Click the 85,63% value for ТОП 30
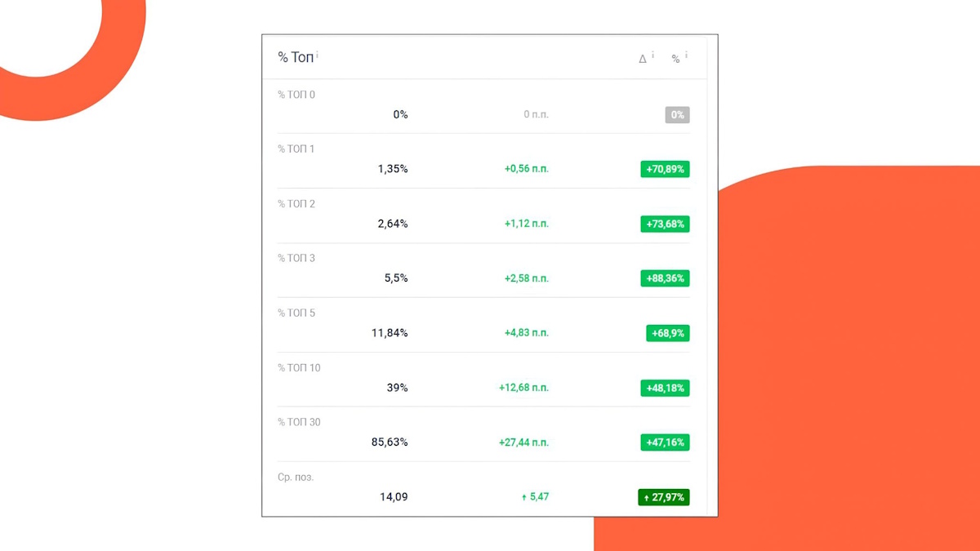Image resolution: width=980 pixels, height=551 pixels. pyautogui.click(x=389, y=442)
